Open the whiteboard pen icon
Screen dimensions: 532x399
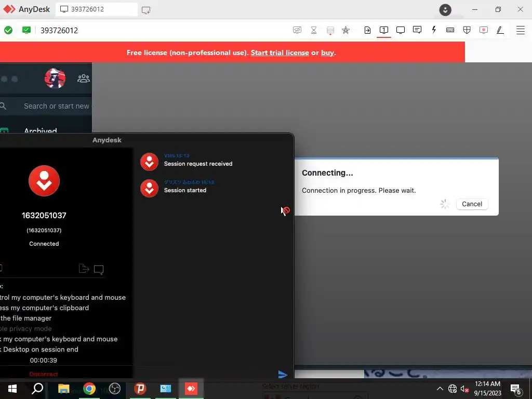(500, 30)
